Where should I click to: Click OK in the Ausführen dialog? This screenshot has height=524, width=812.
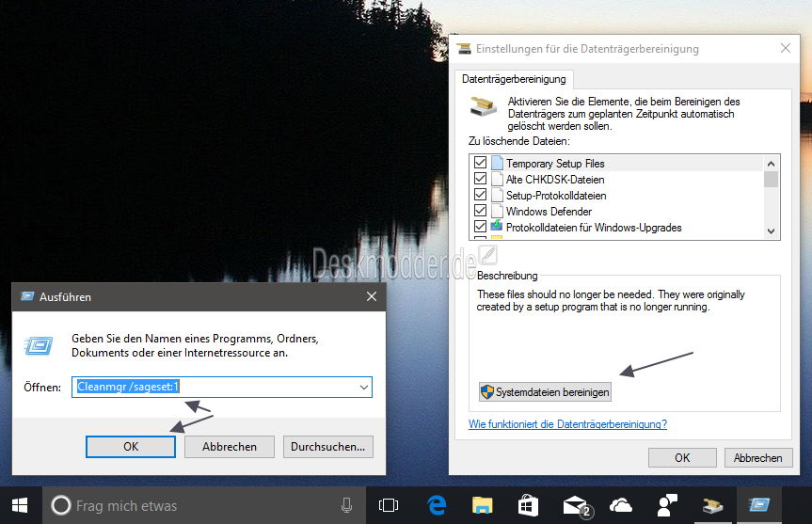131,446
